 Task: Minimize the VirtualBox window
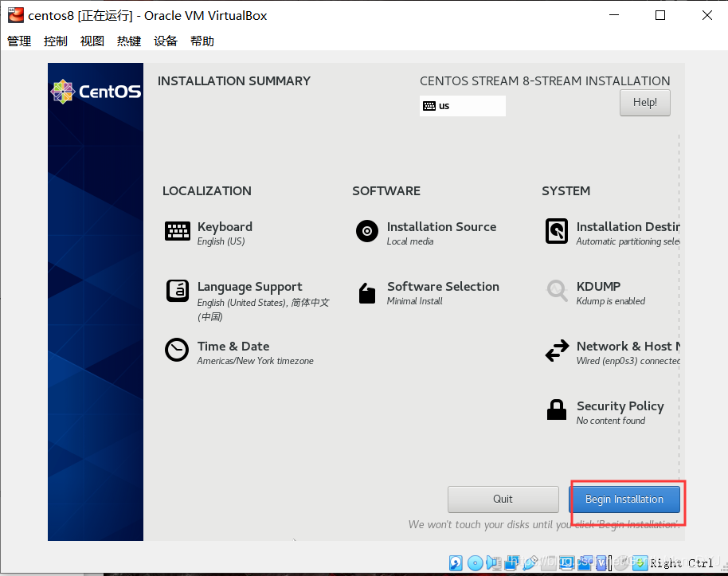coord(614,15)
